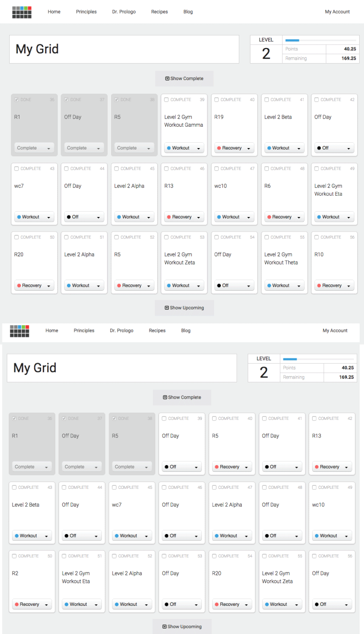Click black dot on Off Day card 54
Image resolution: width=364 pixels, height=634 pixels.
click(x=219, y=285)
